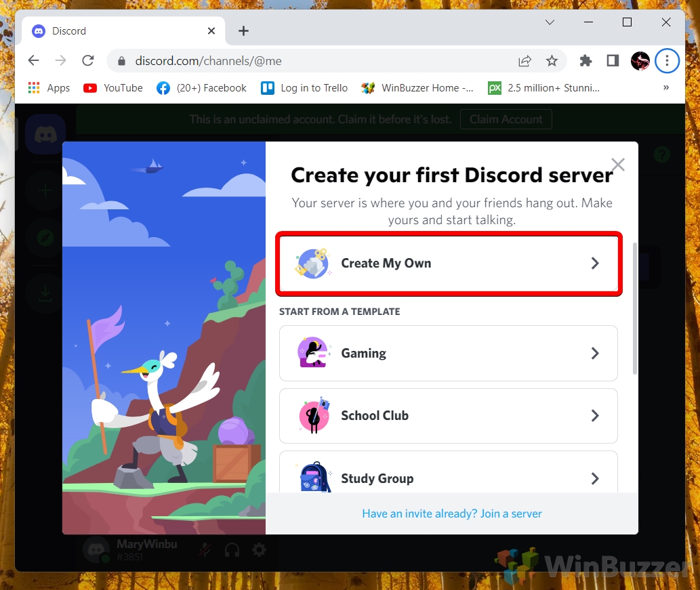
Task: Click the Study Group row chevron
Action: [595, 478]
